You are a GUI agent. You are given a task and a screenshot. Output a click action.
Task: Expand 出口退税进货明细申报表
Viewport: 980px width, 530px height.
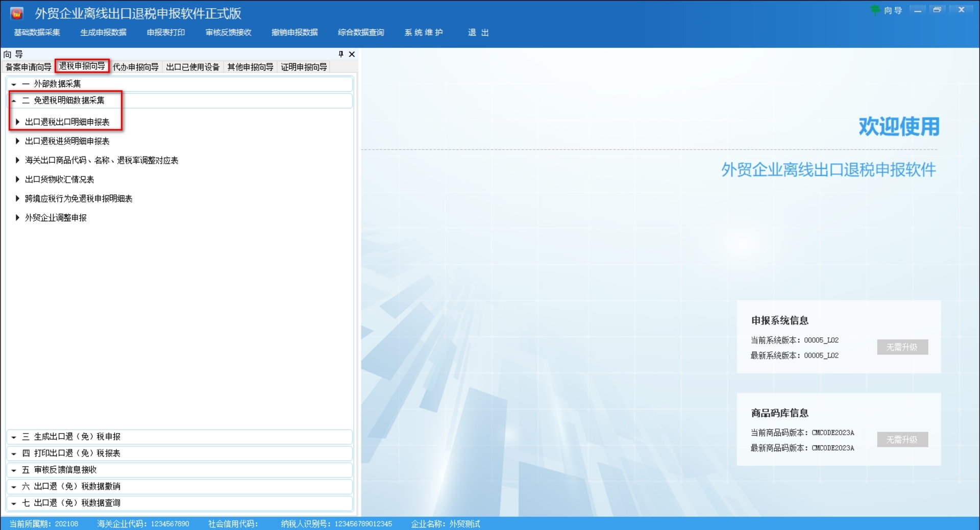(x=17, y=141)
